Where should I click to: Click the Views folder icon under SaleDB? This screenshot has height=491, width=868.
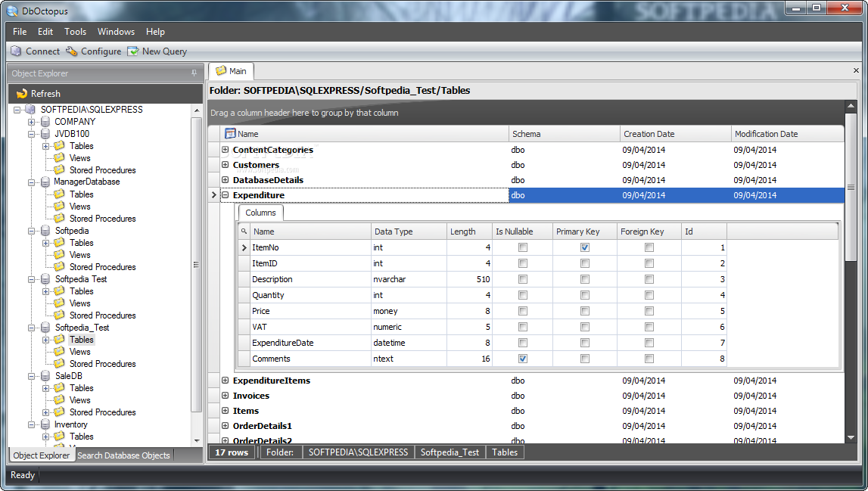59,399
